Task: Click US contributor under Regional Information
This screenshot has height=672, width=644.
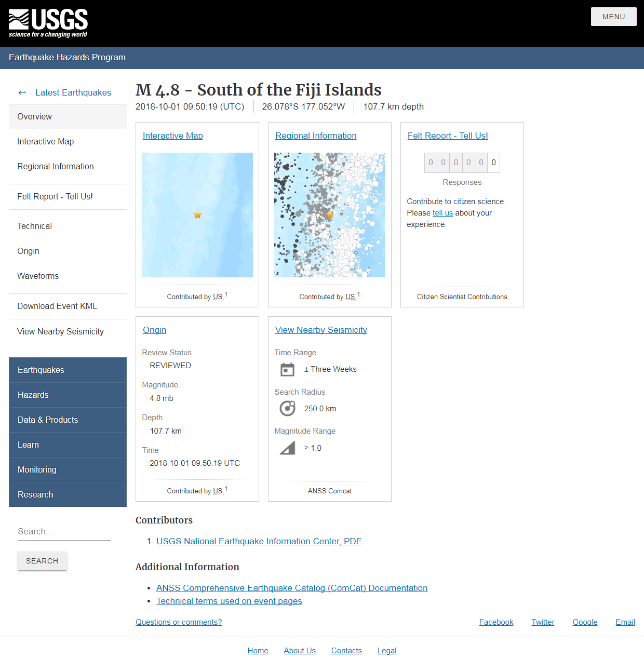Action: click(351, 297)
